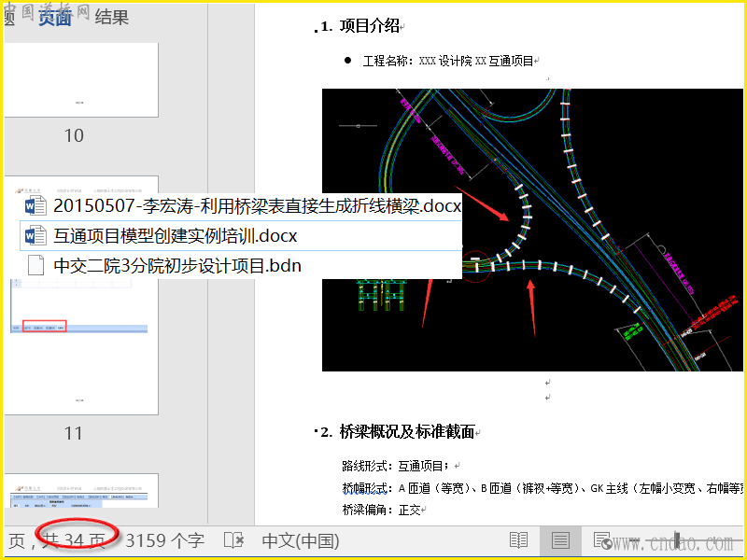The width and height of the screenshot is (747, 560).
Task: Click the text 路线形式：互通项目
Action: click(x=395, y=466)
